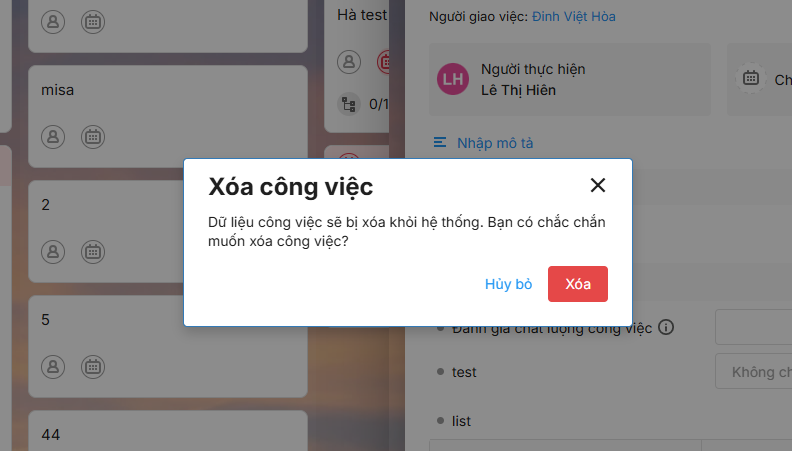
Task: Open the task card named 44
Action: (x=168, y=430)
